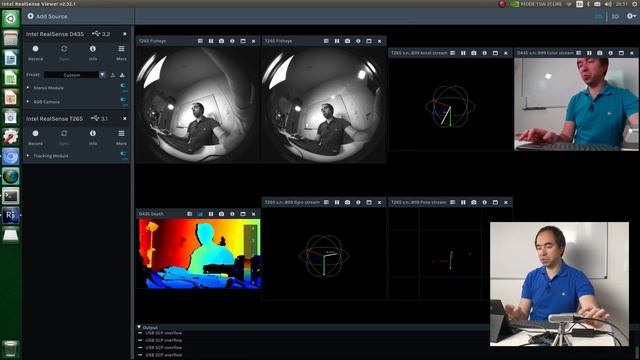
Task: Show info for the D435 Color stream
Action: (611, 53)
